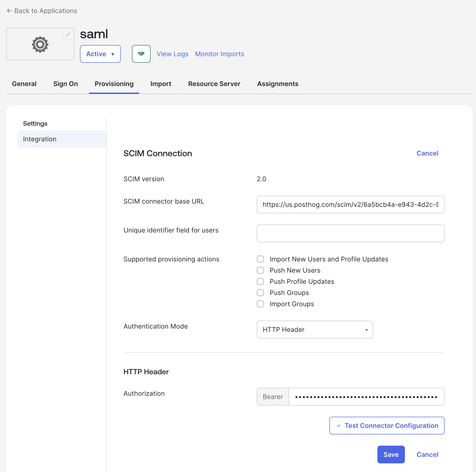Select Integration in the Settings sidebar
476x472 pixels.
point(62,139)
